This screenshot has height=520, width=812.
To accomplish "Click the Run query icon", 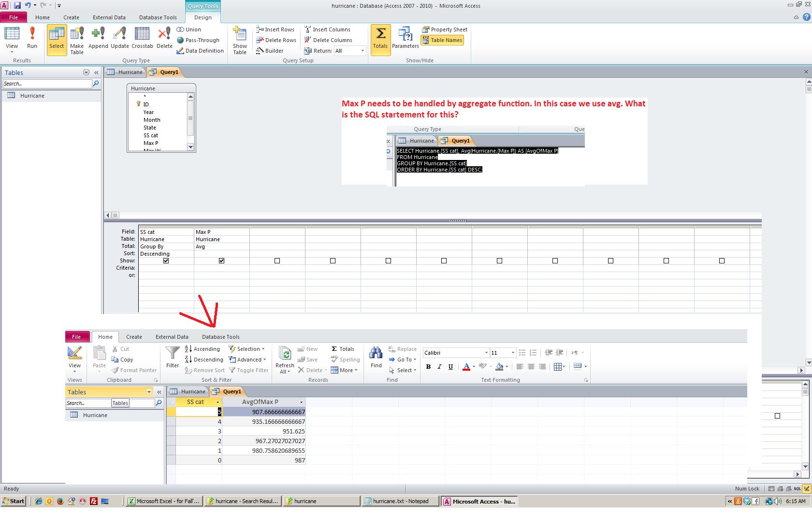I will (x=32, y=39).
